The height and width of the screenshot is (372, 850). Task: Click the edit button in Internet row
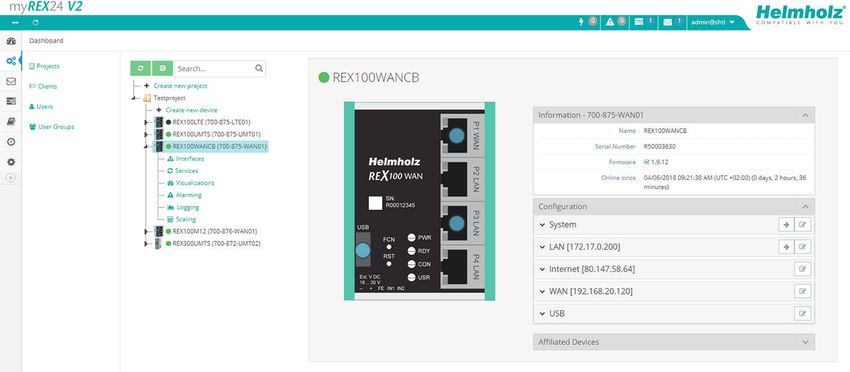[803, 270]
